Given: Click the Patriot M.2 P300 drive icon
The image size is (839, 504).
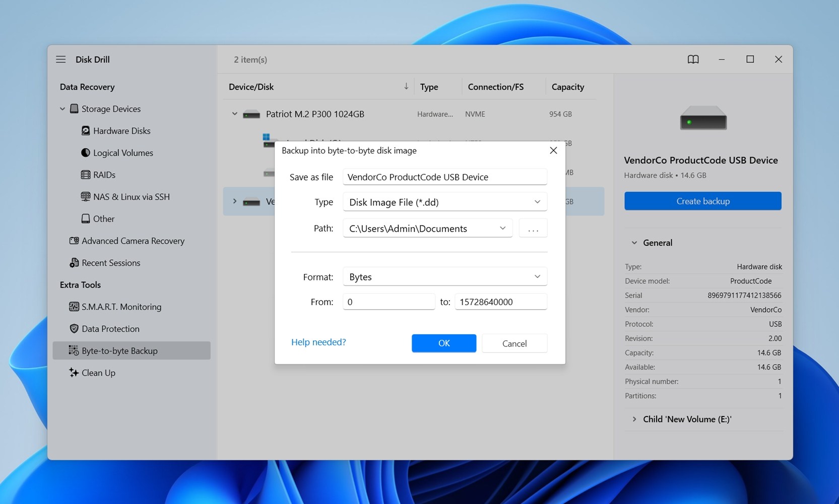Looking at the screenshot, I should [251, 114].
